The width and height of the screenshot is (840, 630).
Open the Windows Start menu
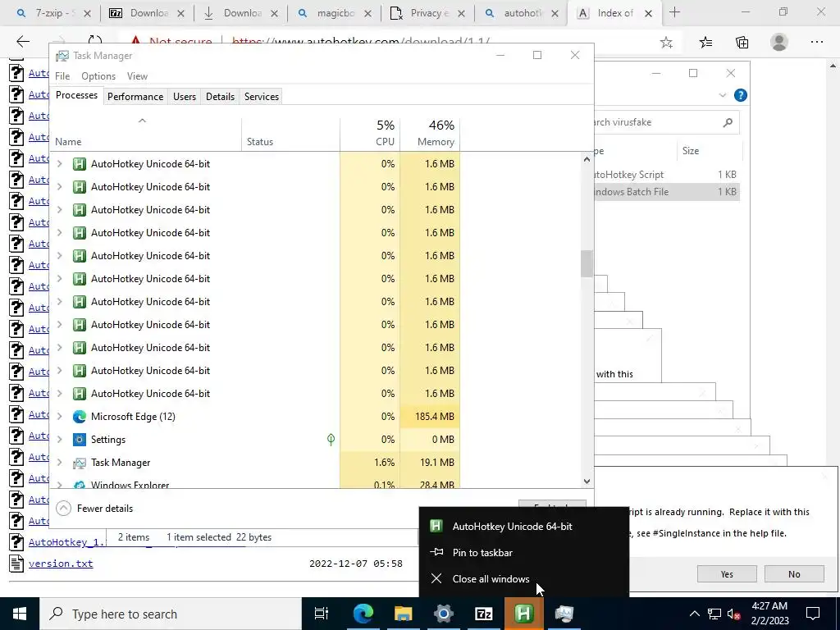pyautogui.click(x=20, y=614)
